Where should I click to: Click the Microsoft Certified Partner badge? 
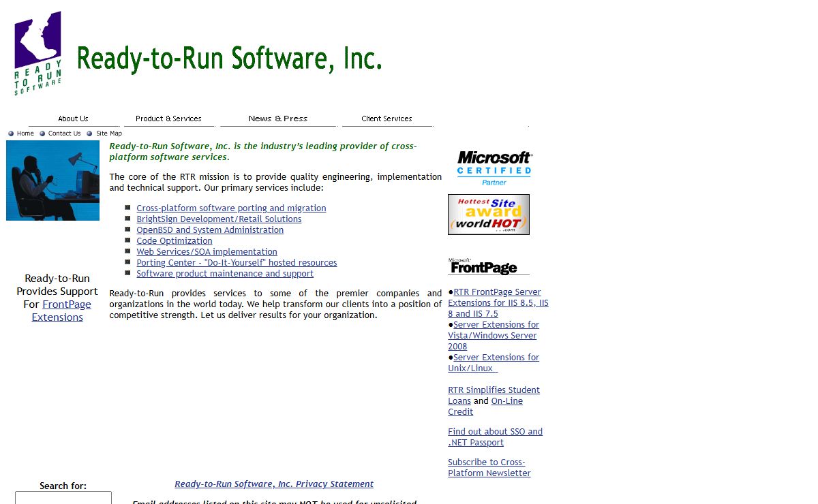click(x=494, y=168)
